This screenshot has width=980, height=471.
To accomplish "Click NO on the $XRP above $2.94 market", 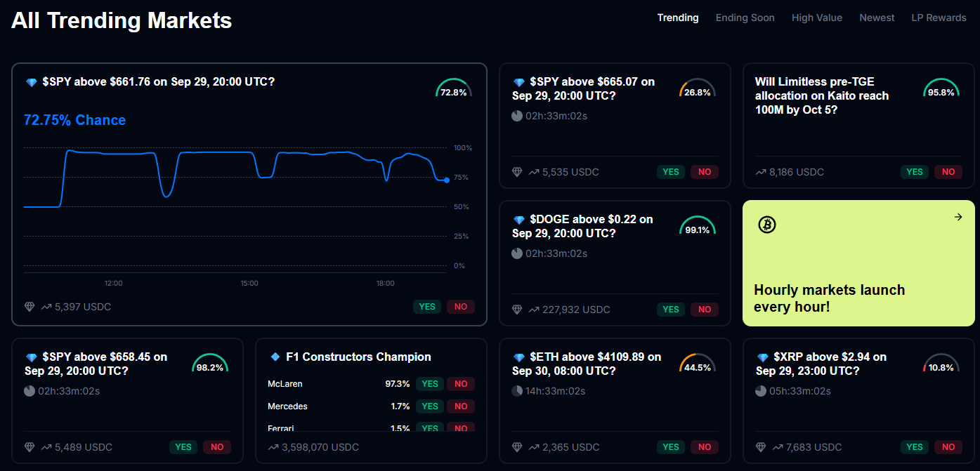I will [948, 447].
